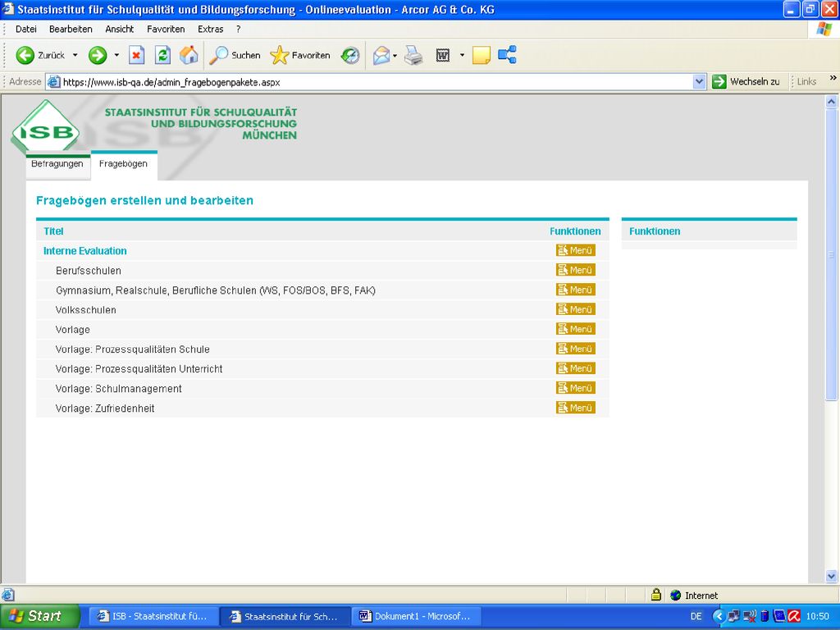
Task: Open Menü for Interne Evaluation
Action: point(575,250)
